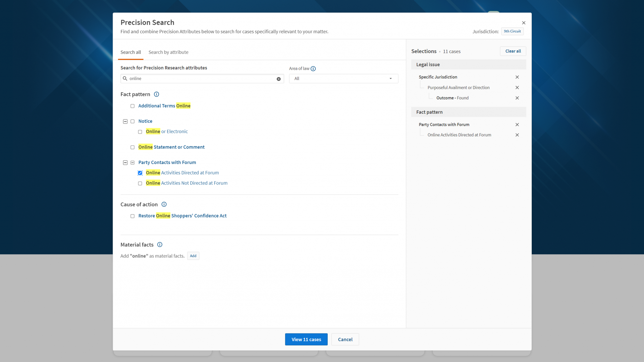Click the Cause of action info icon
Viewport: 644px width, 362px height.
click(x=164, y=204)
